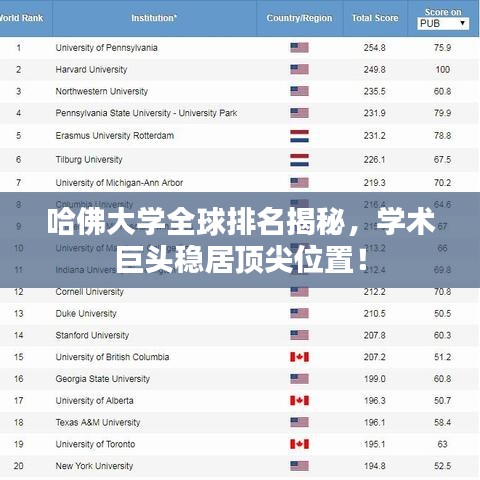Image resolution: width=480 pixels, height=480 pixels.
Task: Click Canada flag in University of British Columbia row
Action: [299, 357]
